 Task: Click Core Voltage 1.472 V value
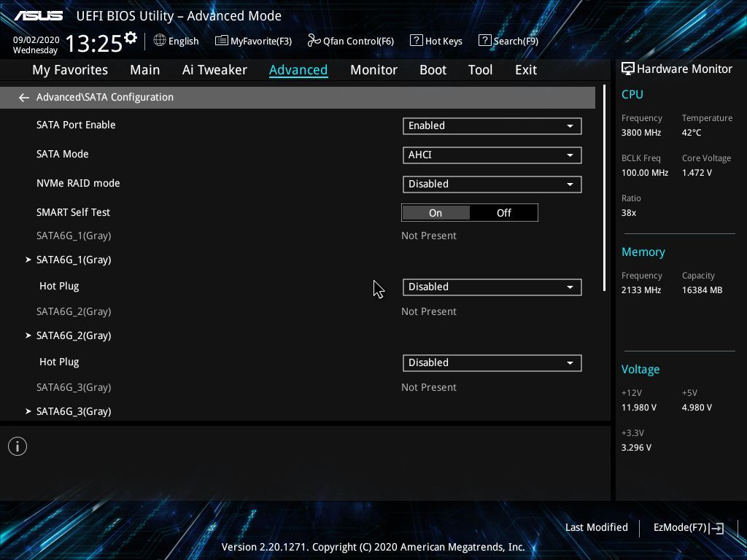click(697, 173)
